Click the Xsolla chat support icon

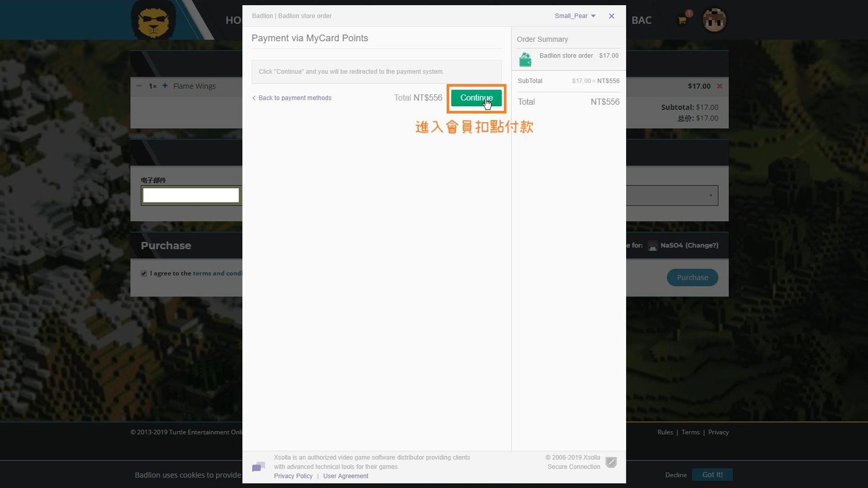point(258,467)
